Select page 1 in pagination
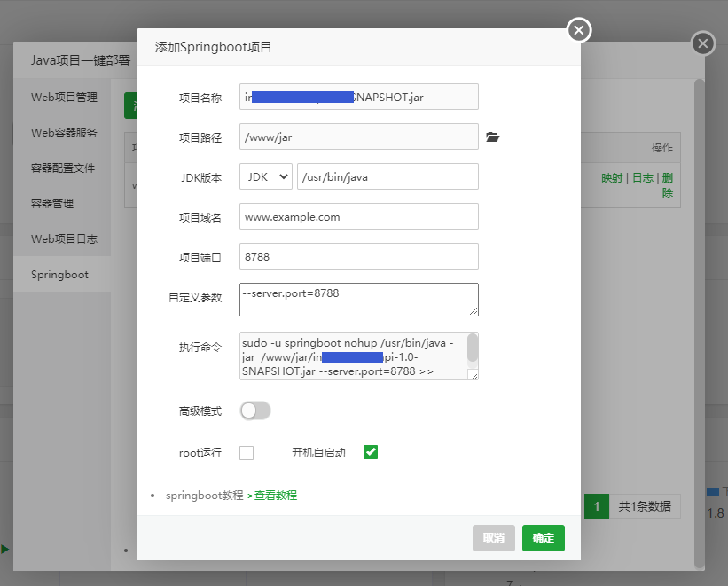 [x=596, y=506]
